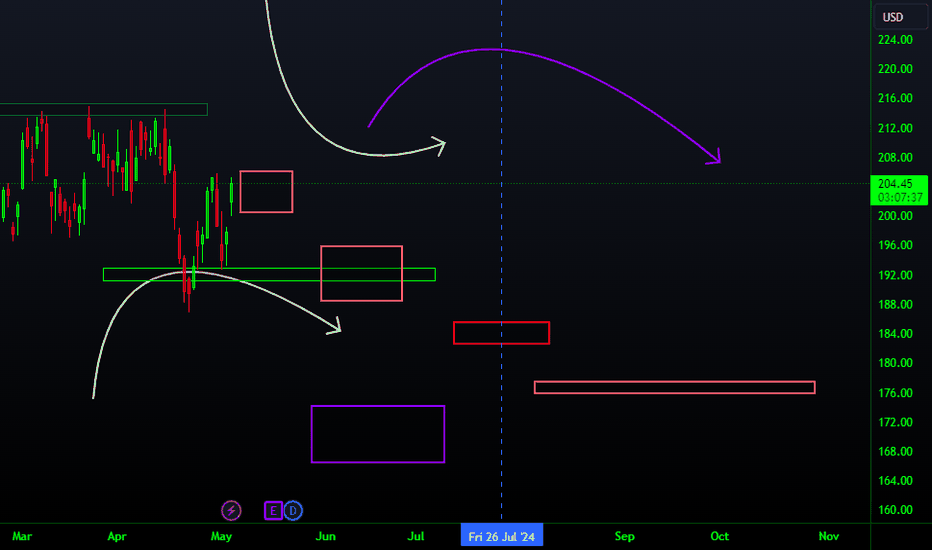This screenshot has height=550, width=932.
Task: Click the 180.00 price axis label
Action: tap(895, 363)
